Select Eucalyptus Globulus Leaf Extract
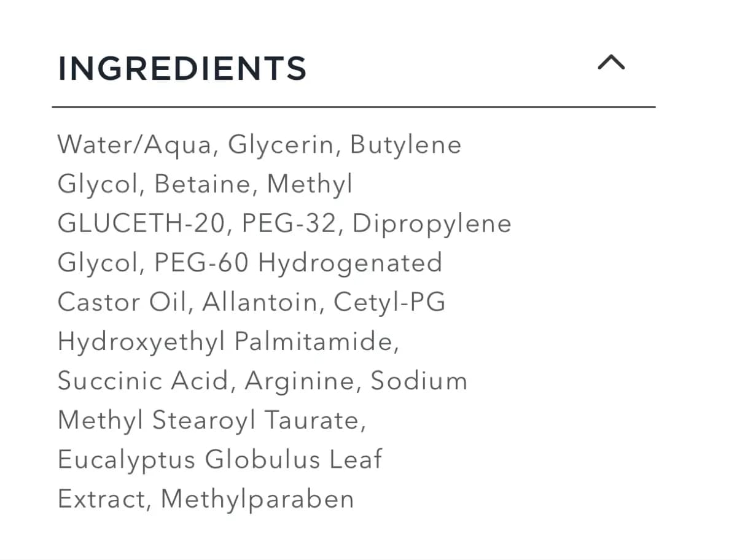Viewport: 737px width, 560px height. click(x=220, y=459)
